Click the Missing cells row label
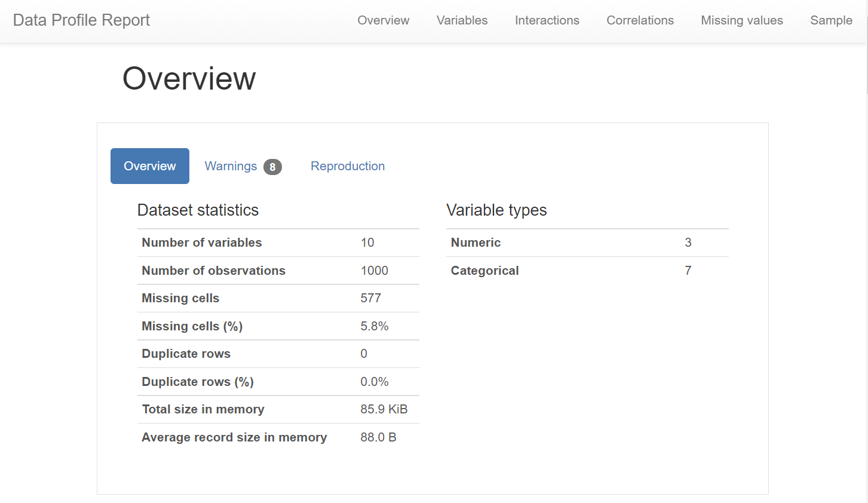 tap(180, 298)
